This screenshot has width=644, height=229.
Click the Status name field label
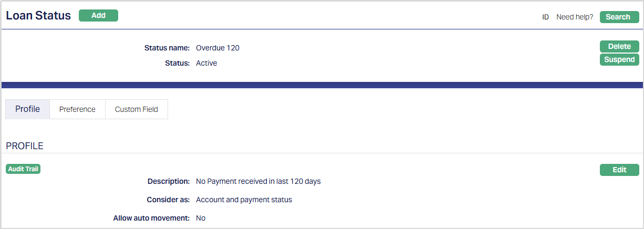click(167, 48)
